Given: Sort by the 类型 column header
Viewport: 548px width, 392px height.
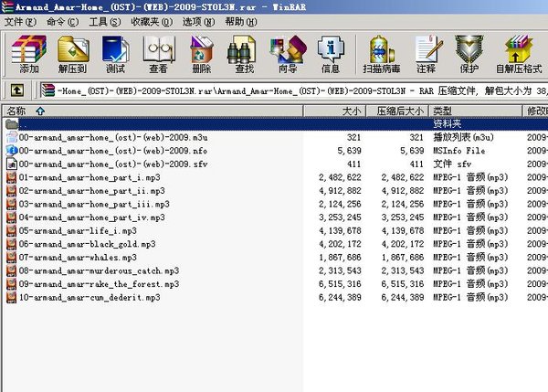Looking at the screenshot, I should 475,111.
